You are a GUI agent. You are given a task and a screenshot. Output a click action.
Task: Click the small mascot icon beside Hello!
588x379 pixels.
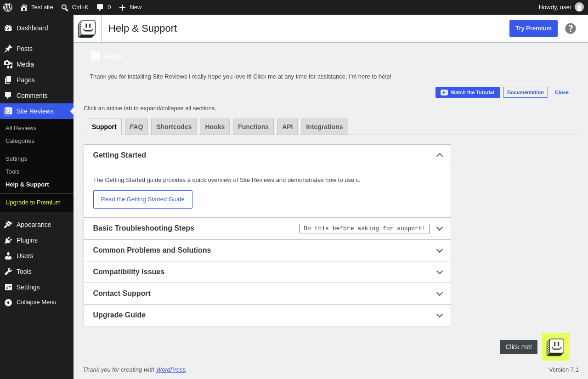coord(95,57)
